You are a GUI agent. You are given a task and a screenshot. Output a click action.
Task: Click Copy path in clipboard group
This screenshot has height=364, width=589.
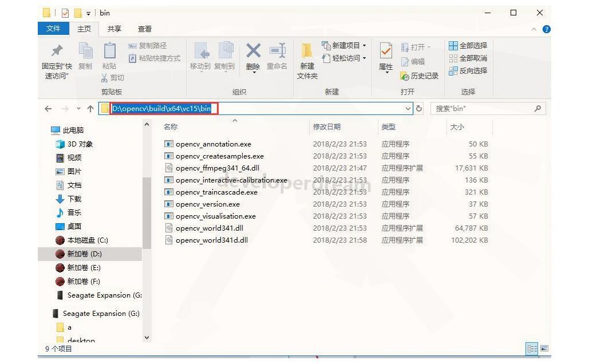click(148, 45)
